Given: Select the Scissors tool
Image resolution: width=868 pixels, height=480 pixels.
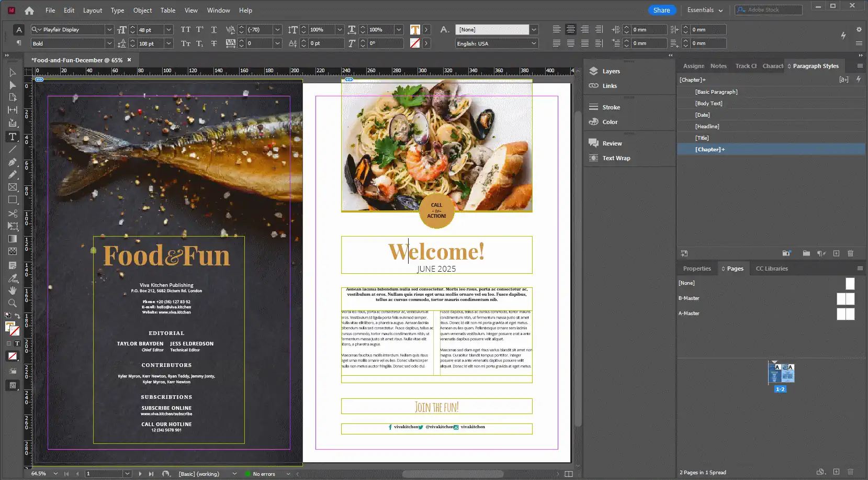Looking at the screenshot, I should 12,214.
